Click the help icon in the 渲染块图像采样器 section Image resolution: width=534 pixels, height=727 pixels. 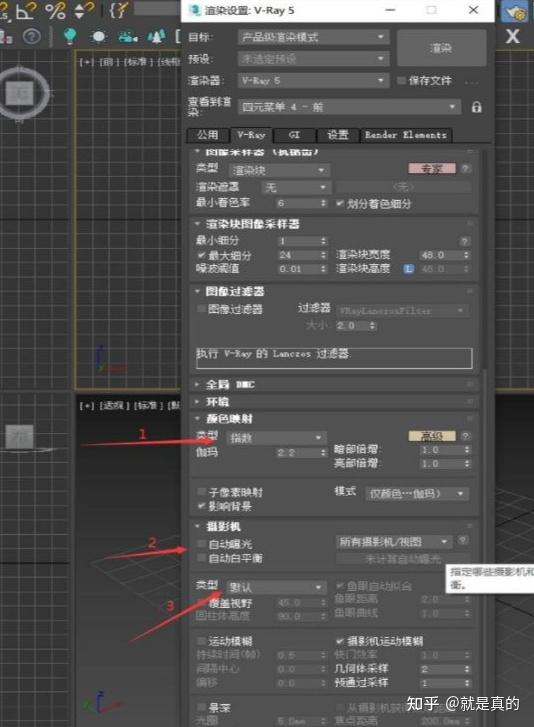pyautogui.click(x=464, y=241)
